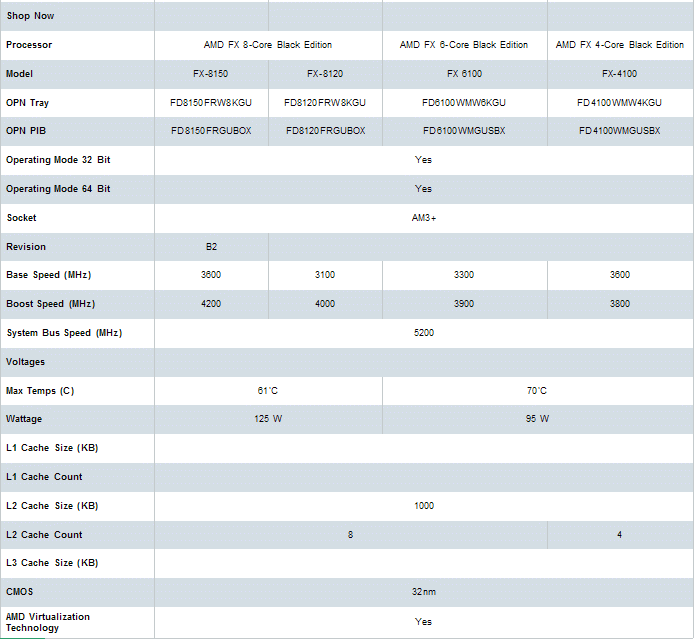Click the 5200 system bus speed value
Screen dimensions: 694x639
[424, 333]
